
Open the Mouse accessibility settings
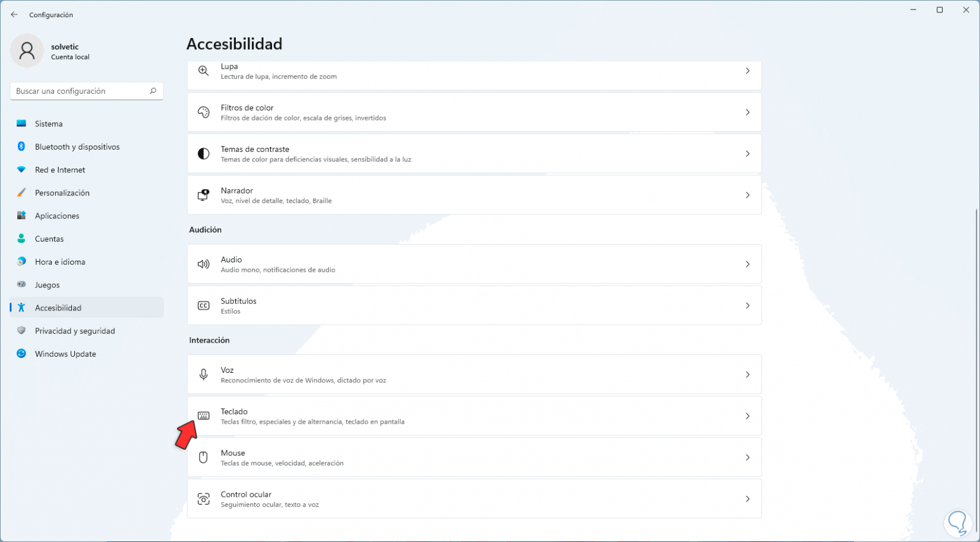click(474, 458)
